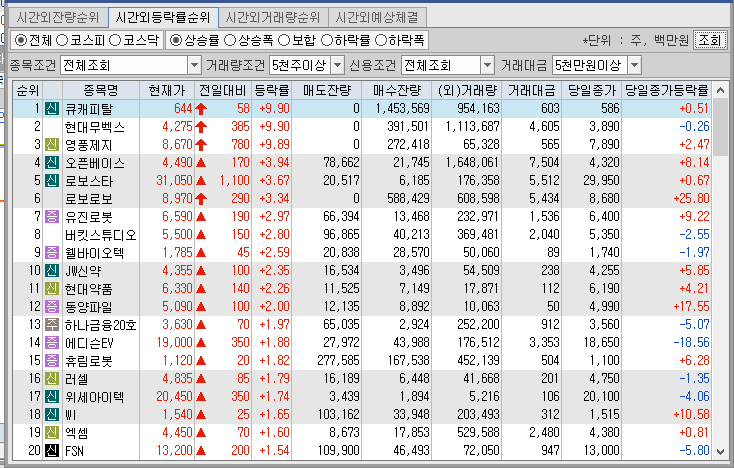
Task: Open the 거래대금 dropdown arrow
Action: (634, 65)
